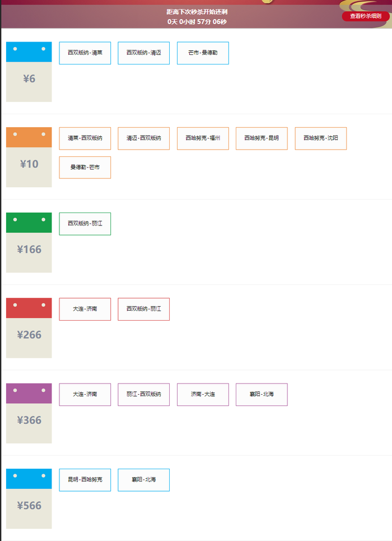This screenshot has width=392, height=541.
Task: Click the ¥266 red calendar price icon
Action: (x=29, y=328)
